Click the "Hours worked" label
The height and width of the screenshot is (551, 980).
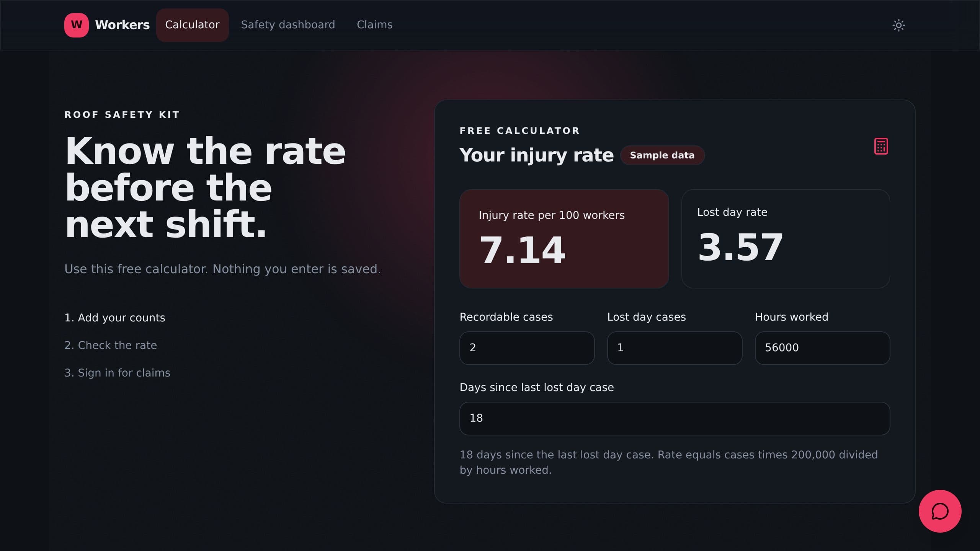click(792, 317)
